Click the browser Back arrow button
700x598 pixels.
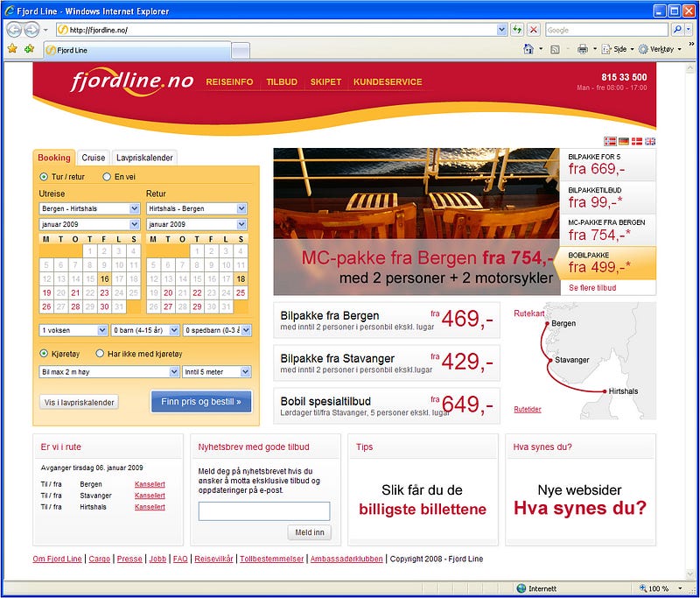click(14, 30)
